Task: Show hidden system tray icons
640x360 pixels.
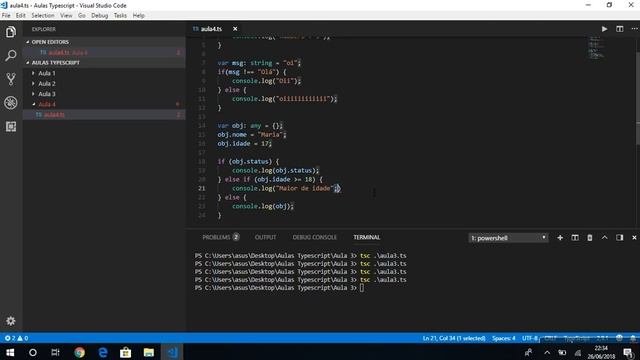Action: (x=547, y=352)
